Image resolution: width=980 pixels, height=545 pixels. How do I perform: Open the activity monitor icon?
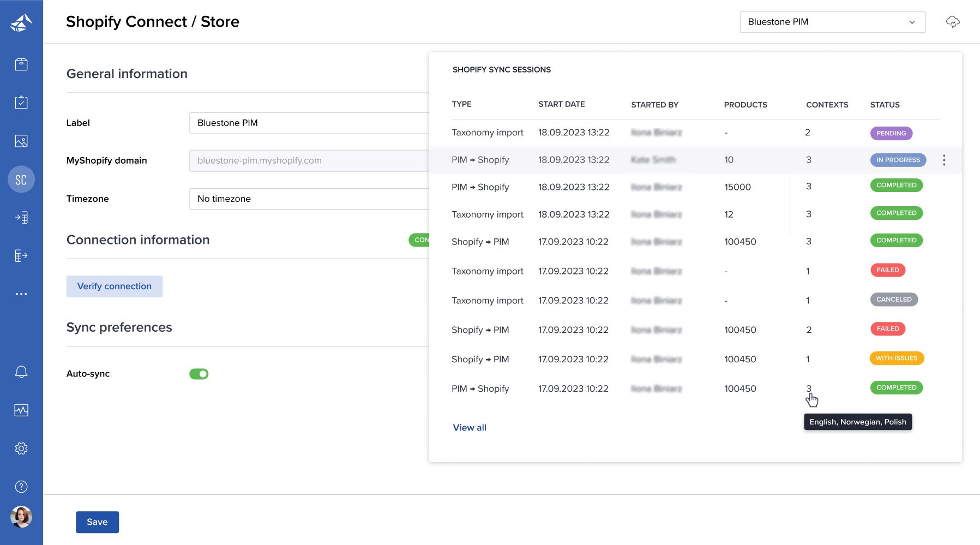tap(21, 410)
